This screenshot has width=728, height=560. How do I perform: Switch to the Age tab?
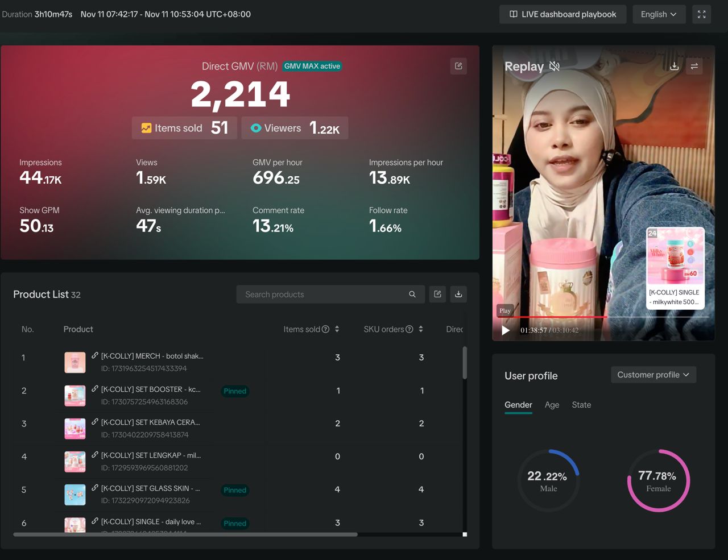(x=552, y=405)
